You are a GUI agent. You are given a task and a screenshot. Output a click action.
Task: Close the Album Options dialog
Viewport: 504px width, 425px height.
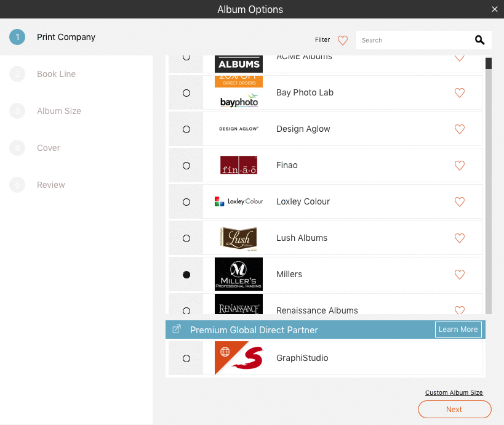(x=495, y=9)
